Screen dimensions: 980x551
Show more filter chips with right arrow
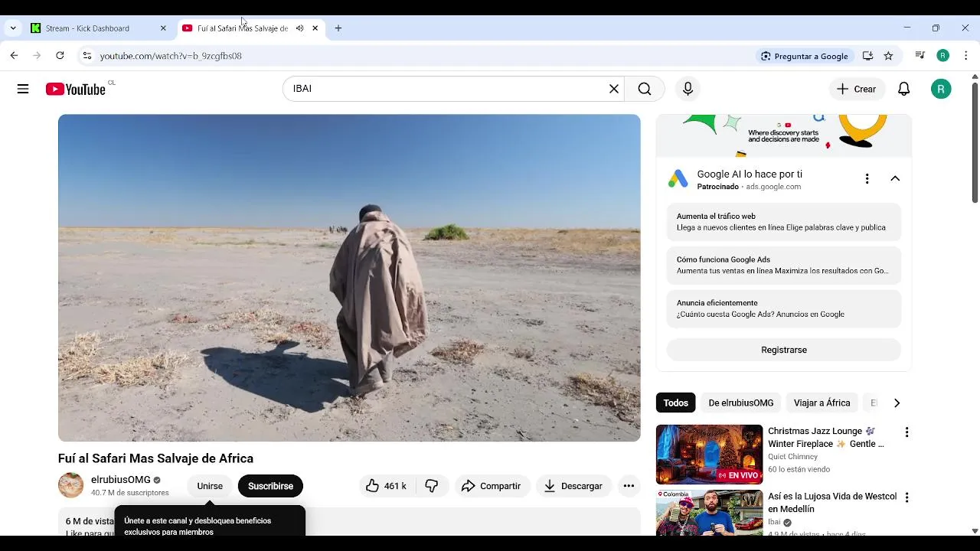point(897,403)
